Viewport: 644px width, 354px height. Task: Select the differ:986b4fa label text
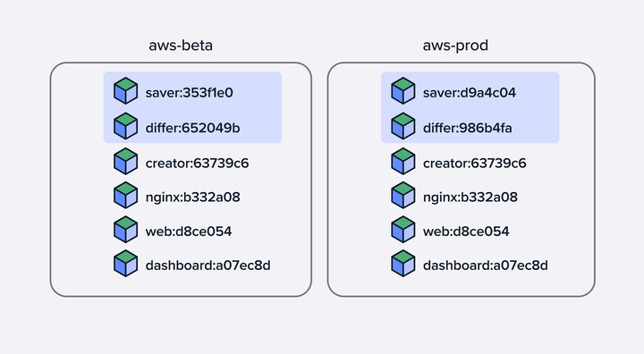pyautogui.click(x=468, y=128)
